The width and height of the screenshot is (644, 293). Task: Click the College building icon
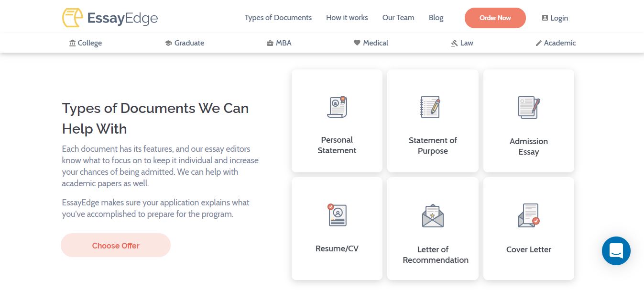point(72,43)
